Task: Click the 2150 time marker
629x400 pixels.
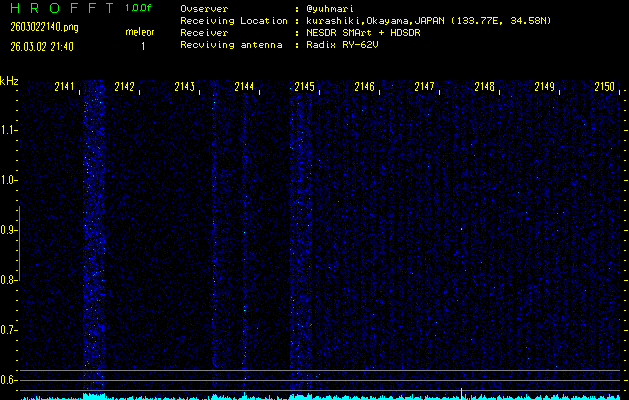Action: pos(605,87)
